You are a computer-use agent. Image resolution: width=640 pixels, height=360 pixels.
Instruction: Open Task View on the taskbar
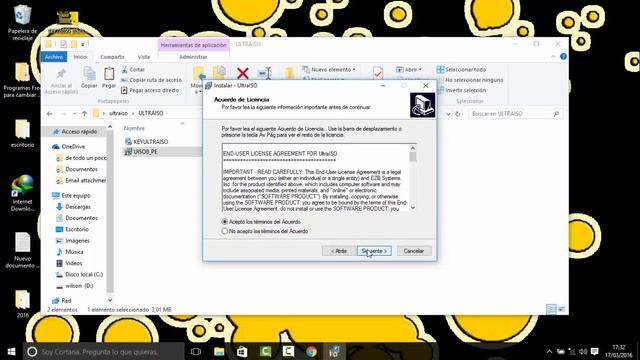(196, 351)
